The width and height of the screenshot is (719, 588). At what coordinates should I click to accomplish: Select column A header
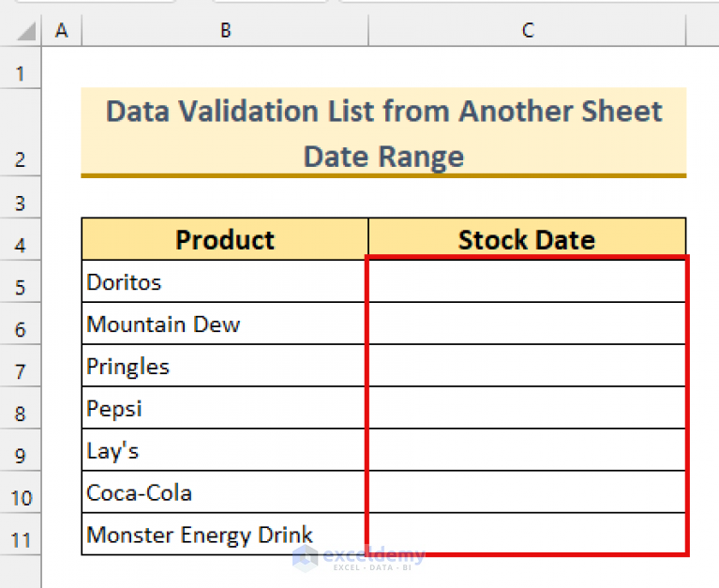pyautogui.click(x=62, y=31)
